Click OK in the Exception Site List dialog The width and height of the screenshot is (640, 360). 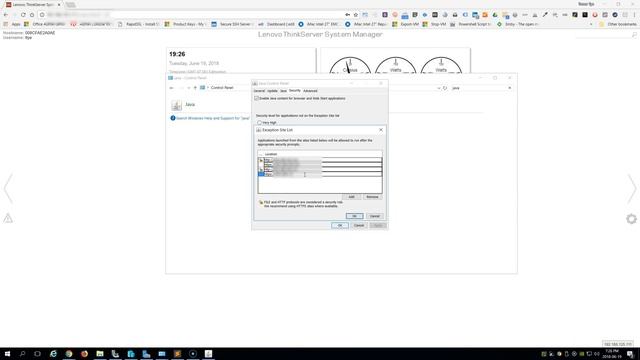pyautogui.click(x=354, y=216)
